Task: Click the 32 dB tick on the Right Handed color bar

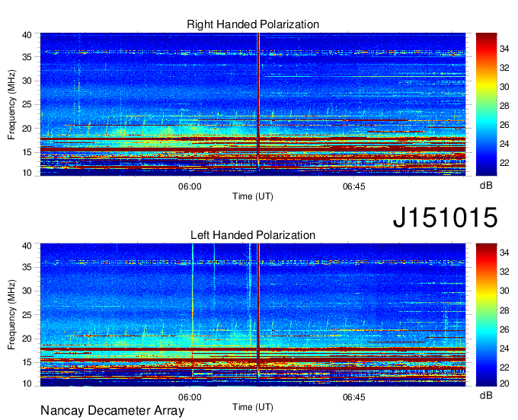Action: 504,68
